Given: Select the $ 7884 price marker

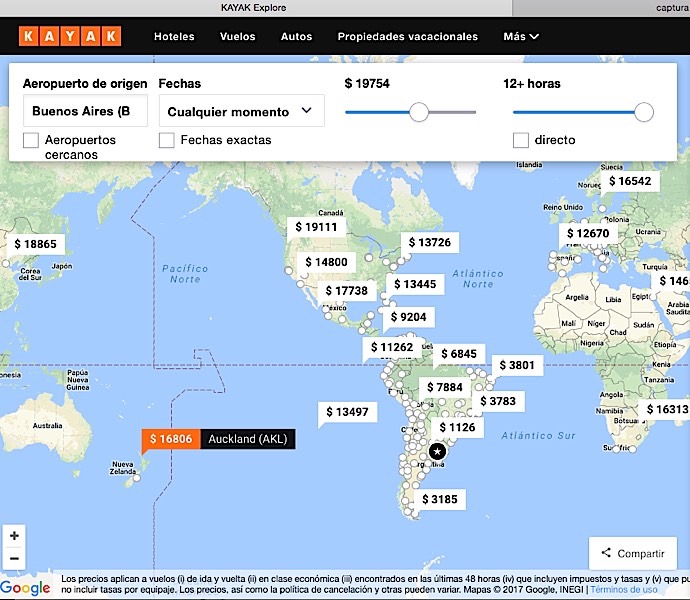Looking at the screenshot, I should click(x=444, y=387).
